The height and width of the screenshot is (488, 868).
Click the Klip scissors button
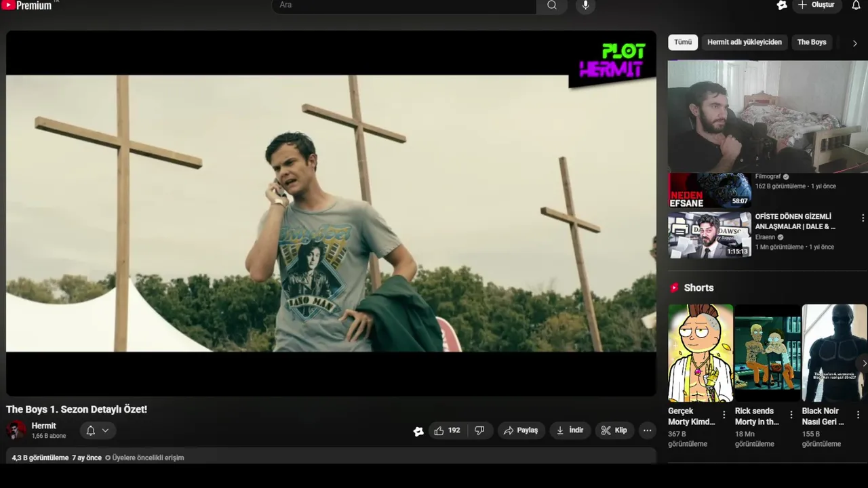click(614, 430)
